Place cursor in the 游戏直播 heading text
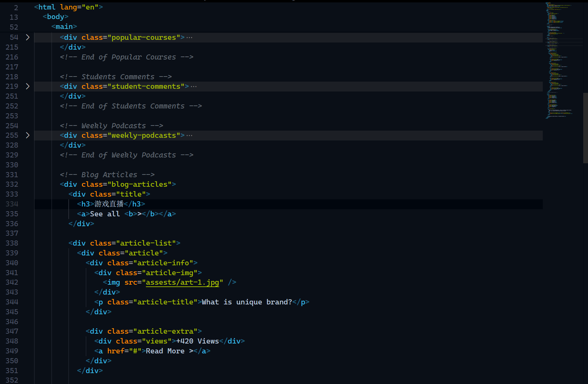 tap(109, 204)
